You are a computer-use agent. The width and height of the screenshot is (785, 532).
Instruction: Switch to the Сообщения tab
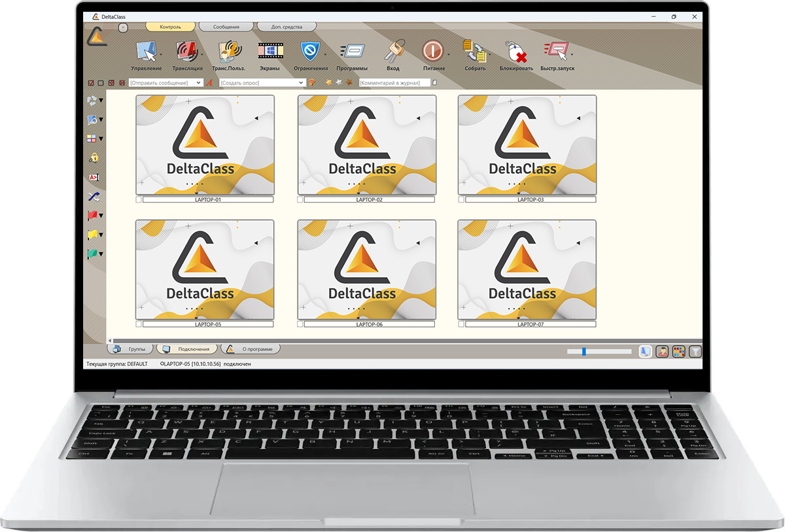pyautogui.click(x=225, y=27)
